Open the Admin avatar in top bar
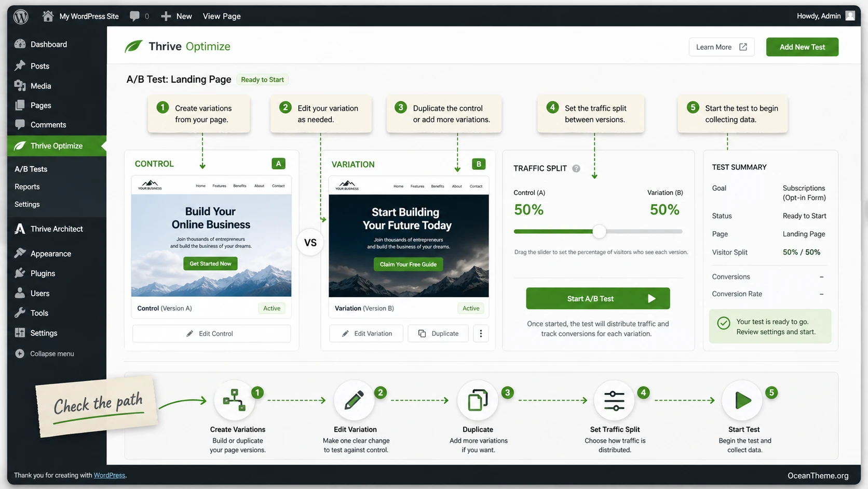The height and width of the screenshot is (489, 868). [x=850, y=16]
